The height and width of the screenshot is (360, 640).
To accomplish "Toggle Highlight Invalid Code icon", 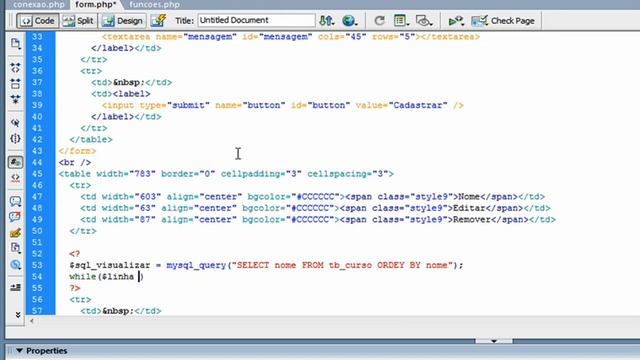I will pyautogui.click(x=15, y=178).
